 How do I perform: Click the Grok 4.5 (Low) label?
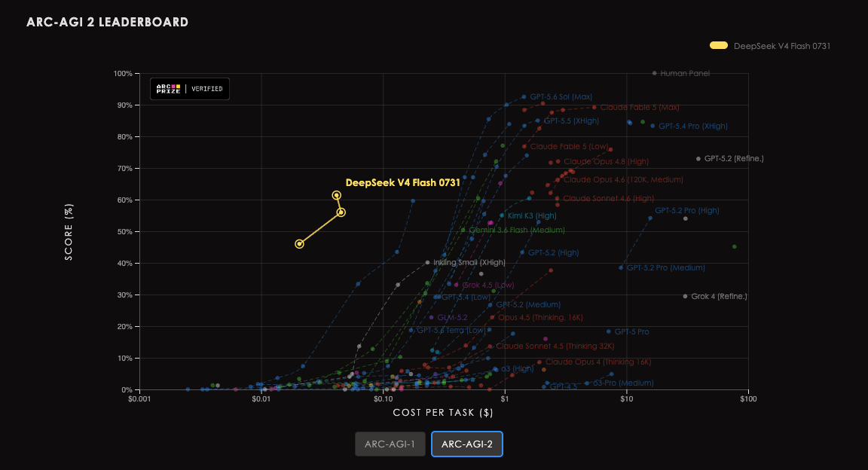click(487, 285)
